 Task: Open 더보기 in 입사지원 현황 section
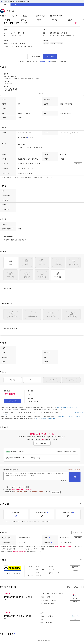pyautogui.click(x=81, y=504)
